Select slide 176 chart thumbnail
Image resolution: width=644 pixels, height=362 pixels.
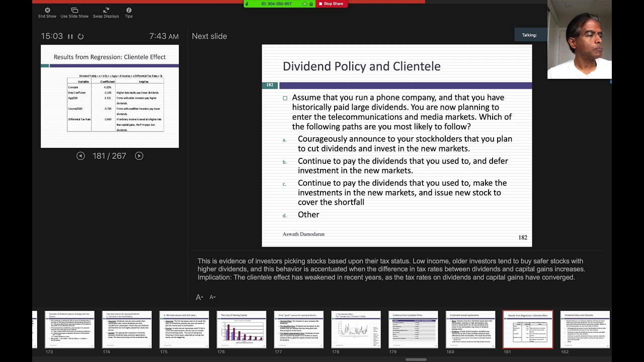[x=242, y=329]
